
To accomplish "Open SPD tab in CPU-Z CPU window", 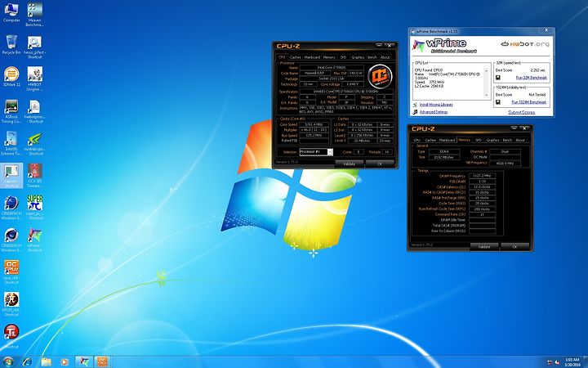I will point(343,57).
